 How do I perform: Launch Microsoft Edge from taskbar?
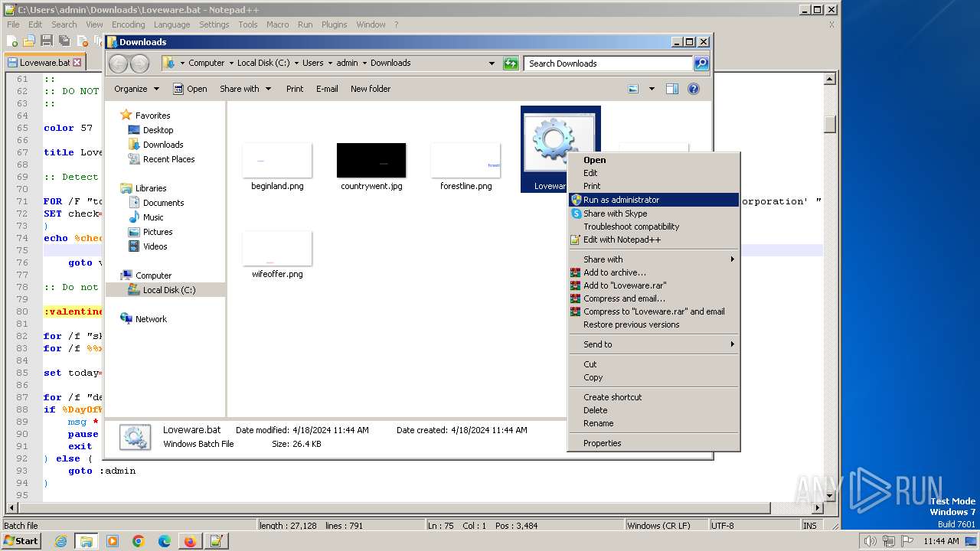click(165, 541)
